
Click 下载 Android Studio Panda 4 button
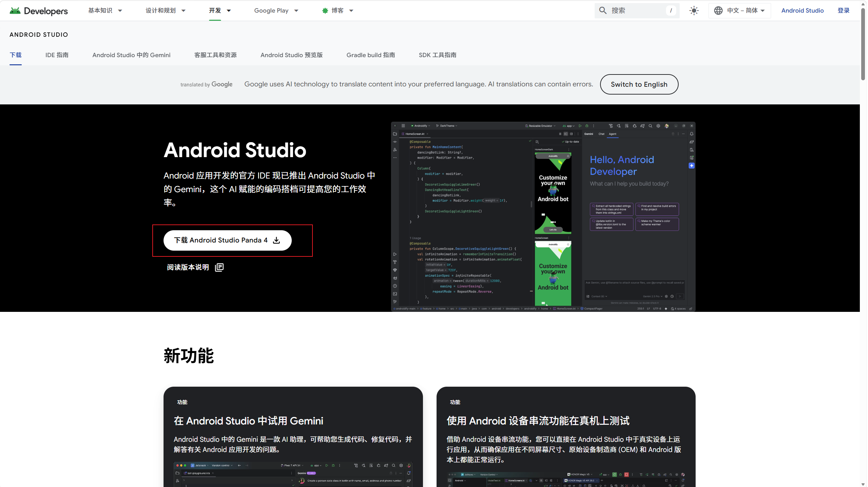[227, 240]
